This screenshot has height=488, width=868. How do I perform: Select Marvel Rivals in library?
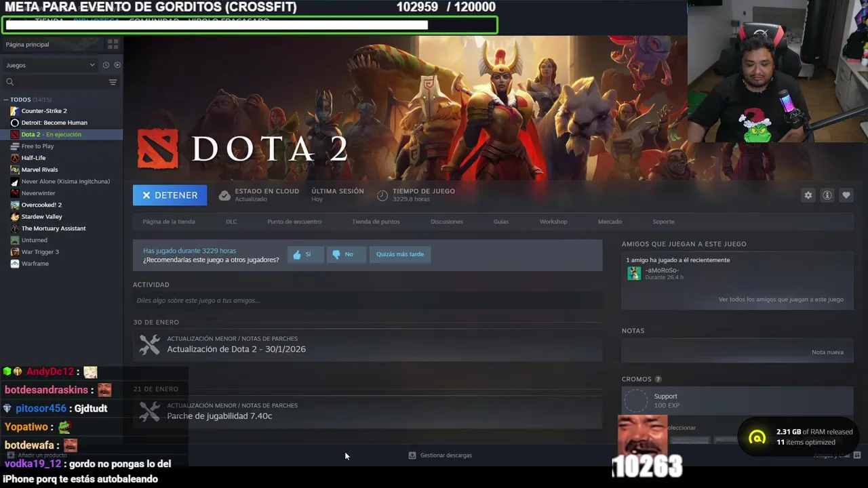point(39,169)
